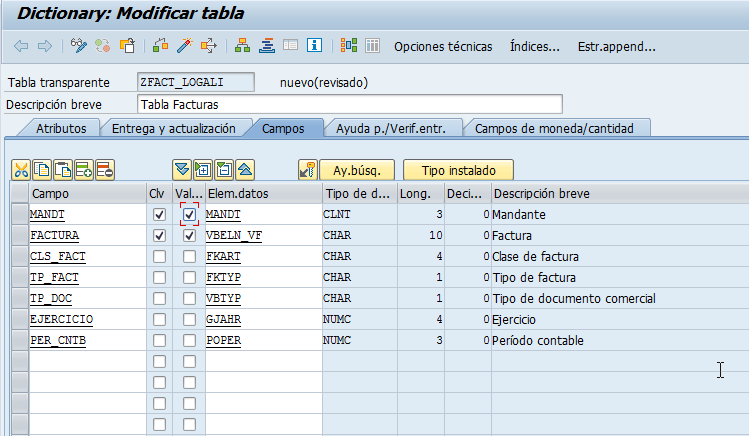This screenshot has width=749, height=436.
Task: Click the GJAHR data element link
Action: 223,319
